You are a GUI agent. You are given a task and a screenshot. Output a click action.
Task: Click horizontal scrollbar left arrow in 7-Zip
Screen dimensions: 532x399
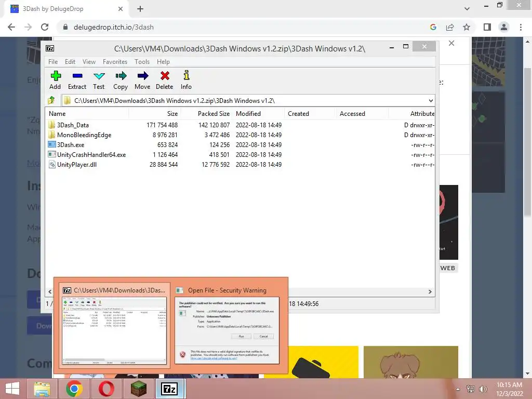click(x=50, y=291)
